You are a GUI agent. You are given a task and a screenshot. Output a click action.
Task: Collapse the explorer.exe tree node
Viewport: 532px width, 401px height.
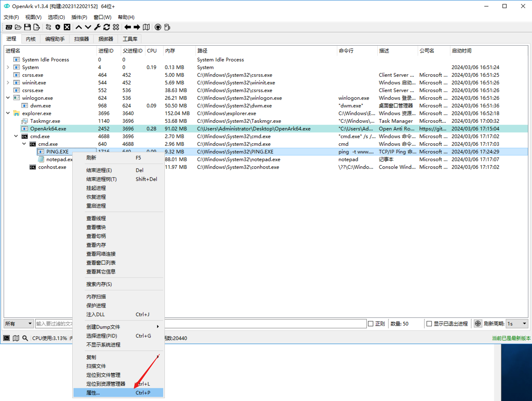click(x=8, y=113)
